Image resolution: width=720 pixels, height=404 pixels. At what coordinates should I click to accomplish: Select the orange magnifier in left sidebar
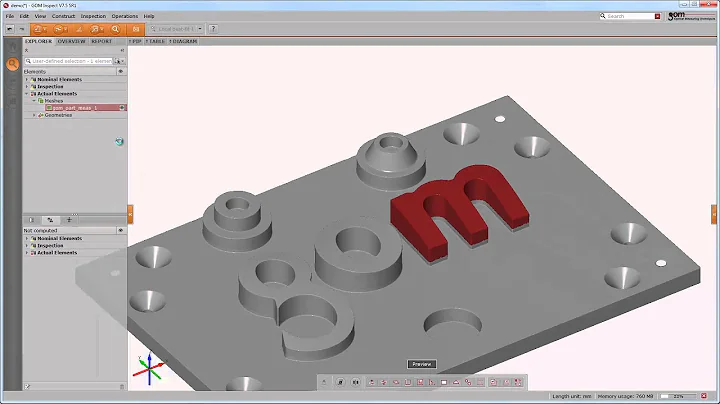tap(13, 64)
